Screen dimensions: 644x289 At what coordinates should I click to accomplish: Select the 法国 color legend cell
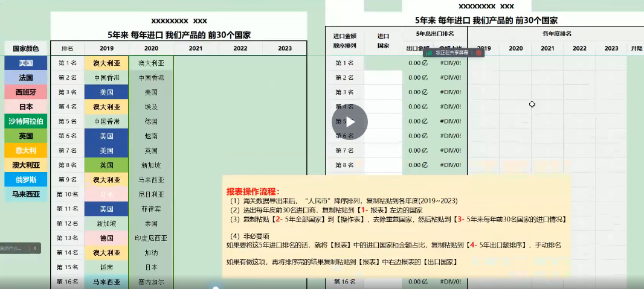click(x=25, y=77)
